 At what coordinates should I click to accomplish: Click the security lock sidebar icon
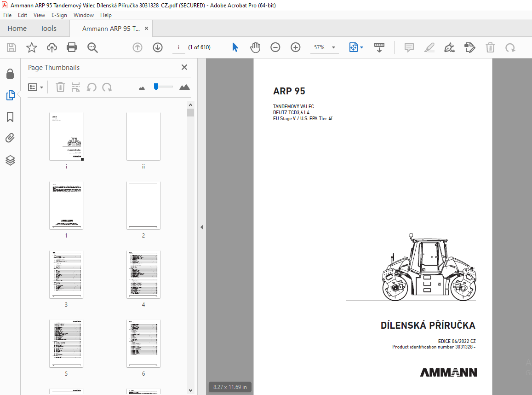(x=10, y=74)
